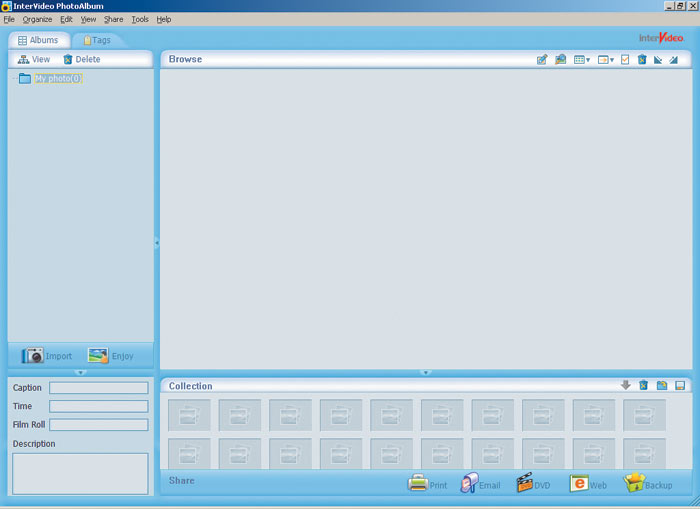
Task: Click the Enjoy slideshow picture icon
Action: pyautogui.click(x=98, y=355)
